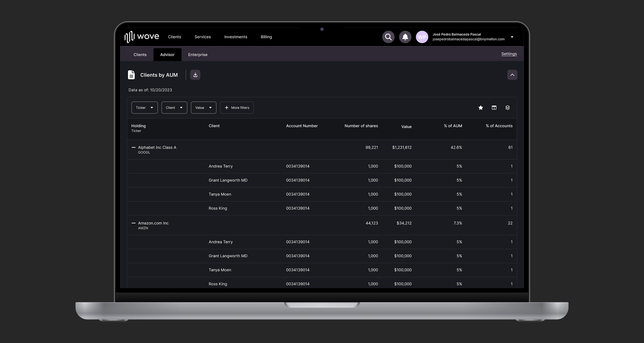Switch to the Clients sub-tab
The image size is (644, 343).
[140, 55]
